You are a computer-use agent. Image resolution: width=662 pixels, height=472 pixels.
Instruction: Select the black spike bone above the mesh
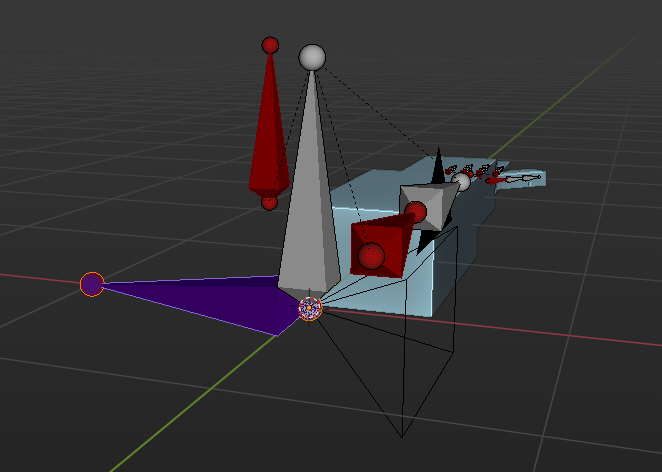pyautogui.click(x=436, y=168)
